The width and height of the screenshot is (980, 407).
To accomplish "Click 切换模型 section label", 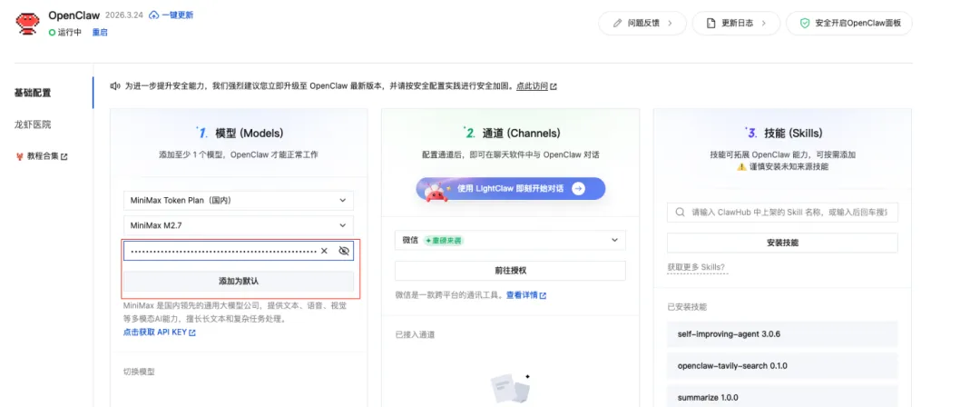I will tap(139, 372).
